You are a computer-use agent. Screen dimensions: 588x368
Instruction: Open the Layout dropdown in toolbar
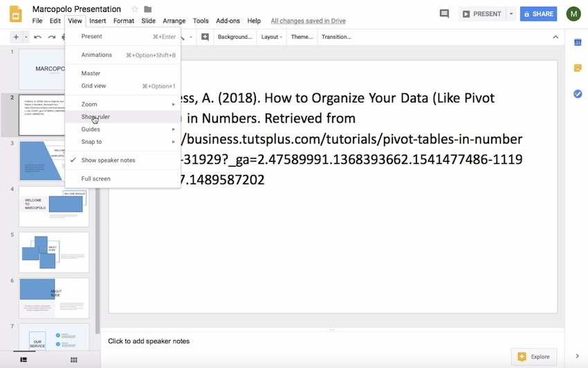pos(271,37)
